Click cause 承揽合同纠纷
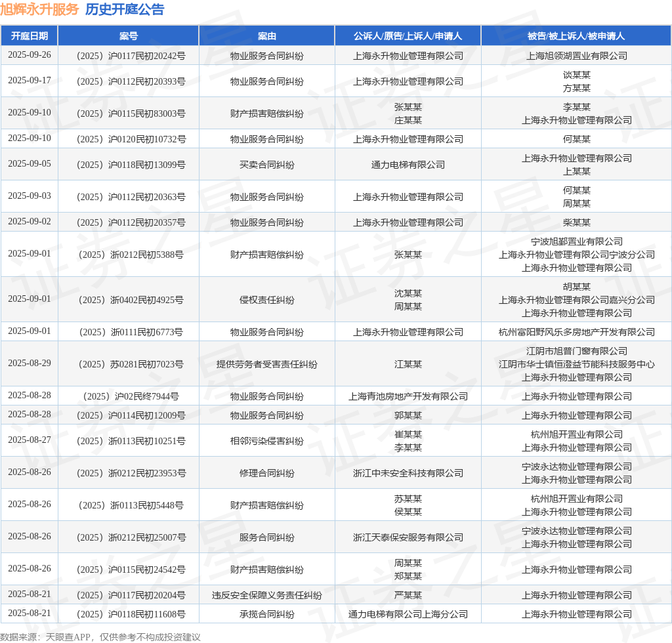 pyautogui.click(x=266, y=614)
